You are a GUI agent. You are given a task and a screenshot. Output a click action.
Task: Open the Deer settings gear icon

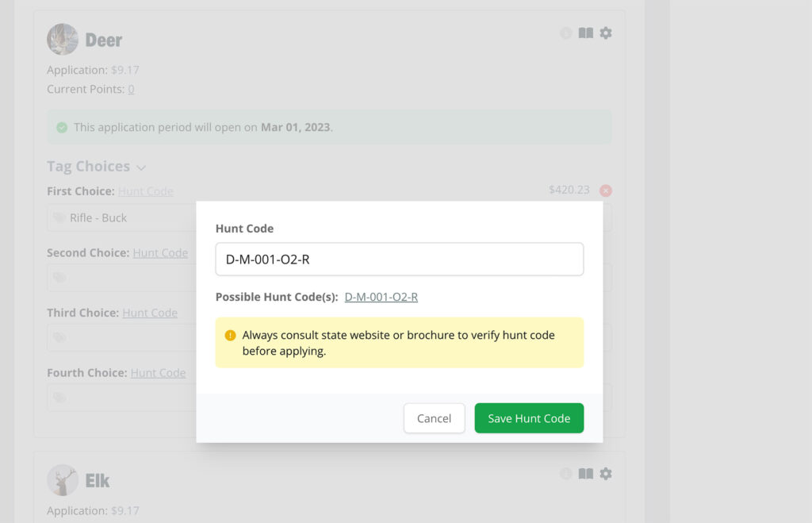(606, 33)
